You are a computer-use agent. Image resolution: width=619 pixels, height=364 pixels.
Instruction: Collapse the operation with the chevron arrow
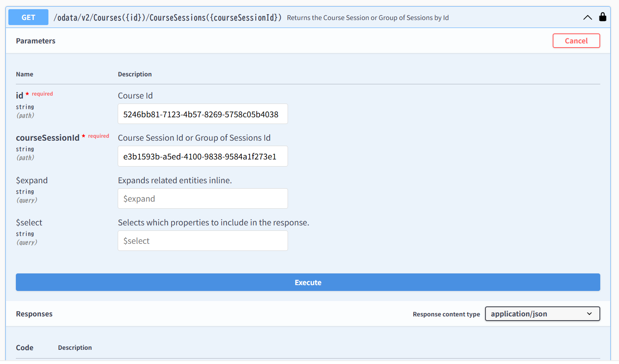(x=587, y=18)
